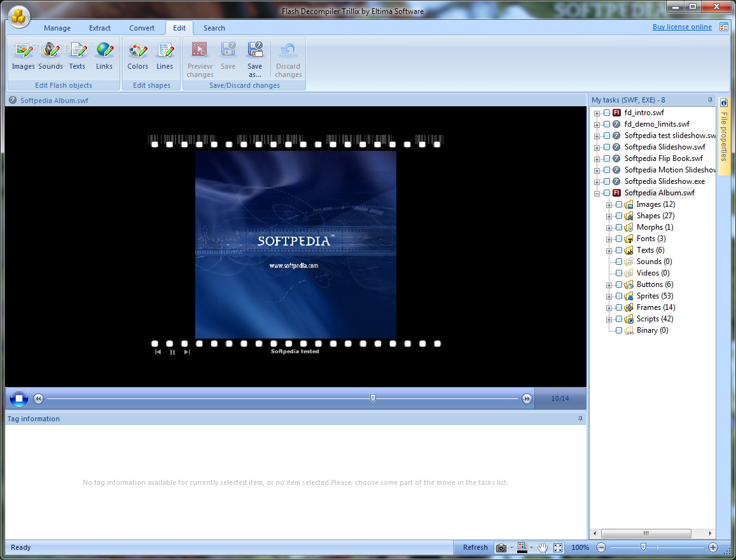Viewport: 736px width, 560px height.
Task: Expand the Fonts (3) node
Action: pos(609,239)
